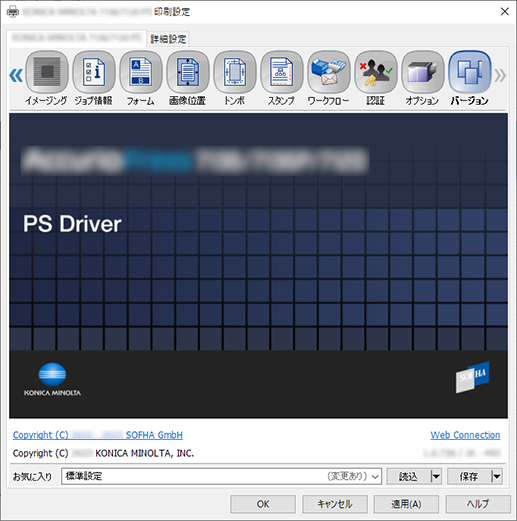Switch to the 詳細設定 tab
The image size is (517, 521).
click(168, 39)
